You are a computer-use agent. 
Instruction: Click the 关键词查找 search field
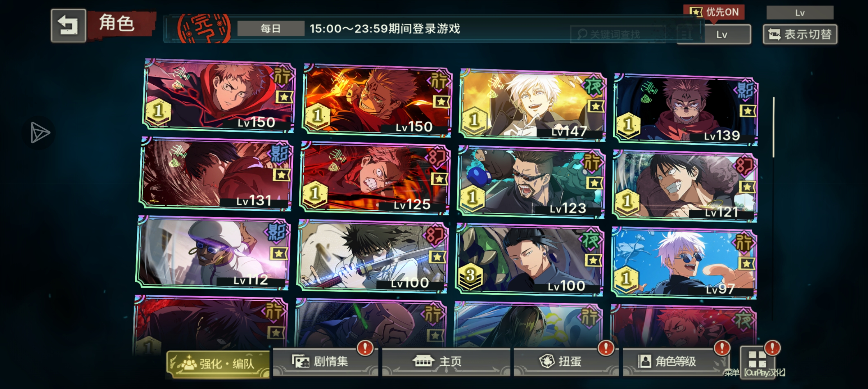[x=618, y=35]
